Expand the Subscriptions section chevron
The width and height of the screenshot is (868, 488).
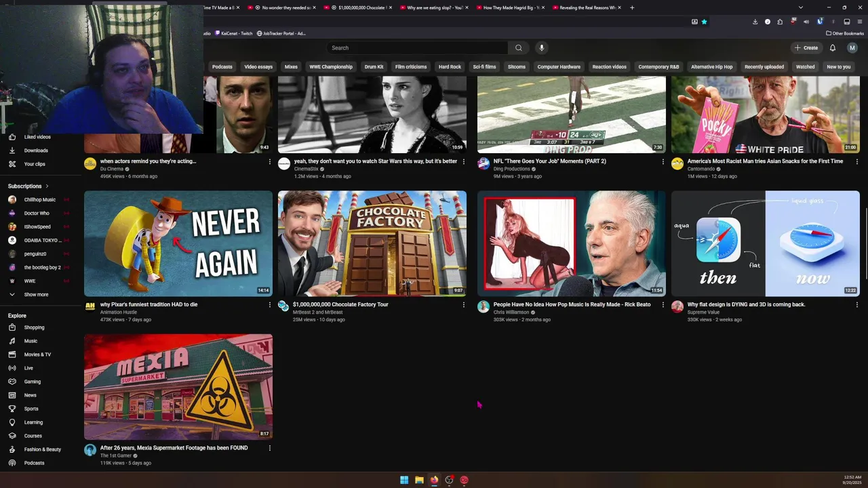click(47, 186)
